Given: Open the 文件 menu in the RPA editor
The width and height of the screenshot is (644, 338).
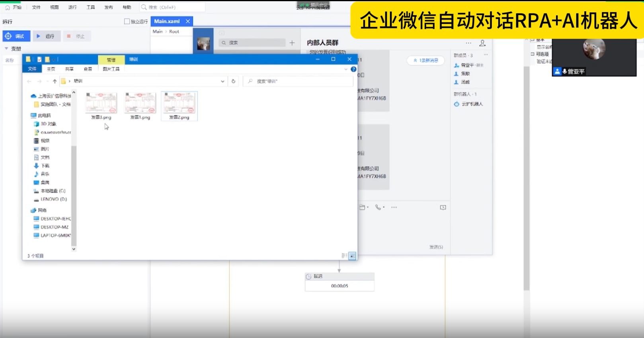Looking at the screenshot, I should pyautogui.click(x=36, y=7).
